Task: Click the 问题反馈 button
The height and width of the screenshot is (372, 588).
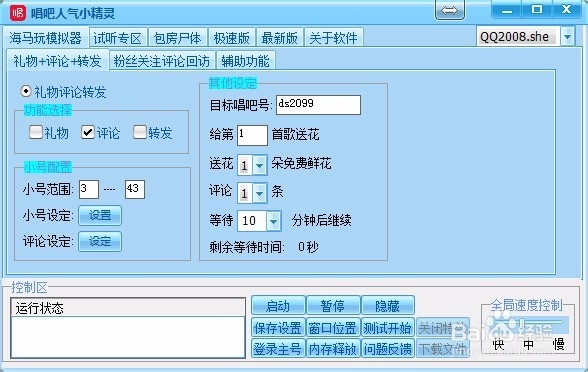Action: coord(387,349)
